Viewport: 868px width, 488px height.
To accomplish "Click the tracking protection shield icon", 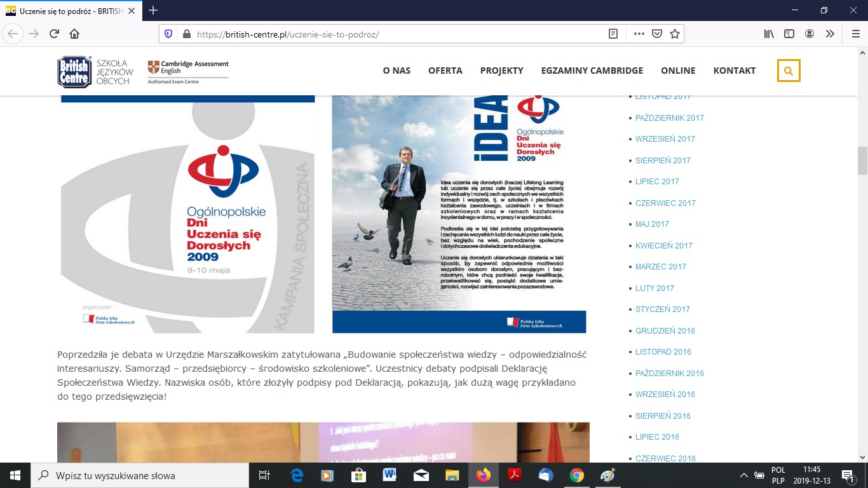I will coord(168,34).
